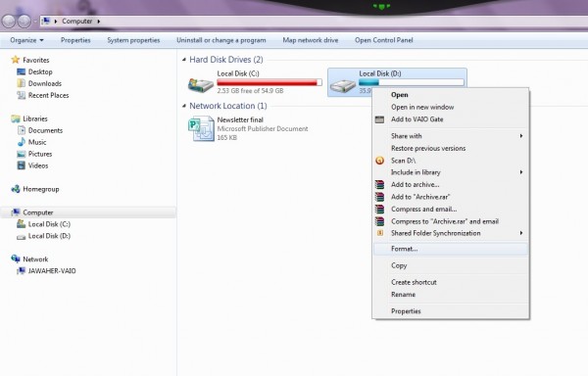Expand Shared Folder Synchronization submenu arrow
Viewport: 588px width, 376px height.
[521, 233]
